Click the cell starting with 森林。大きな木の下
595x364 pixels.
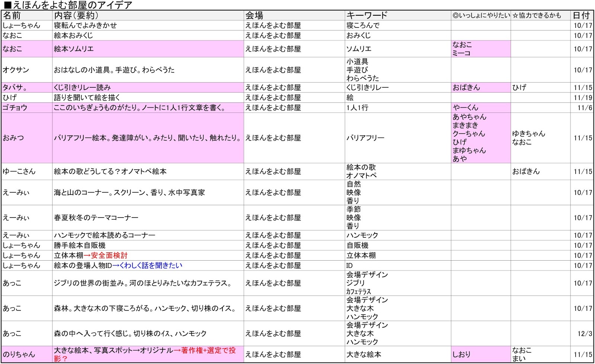148,309
